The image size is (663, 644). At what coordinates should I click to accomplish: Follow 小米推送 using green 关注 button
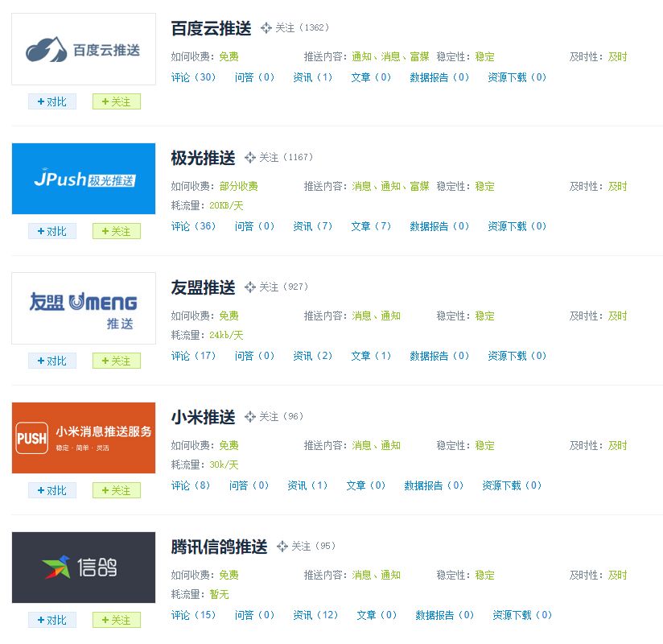(117, 490)
